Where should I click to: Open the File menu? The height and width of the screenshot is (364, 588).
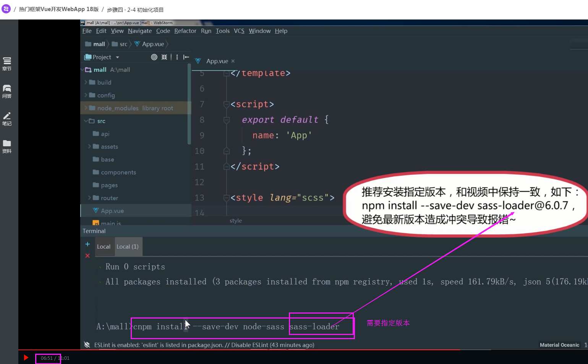[87, 31]
